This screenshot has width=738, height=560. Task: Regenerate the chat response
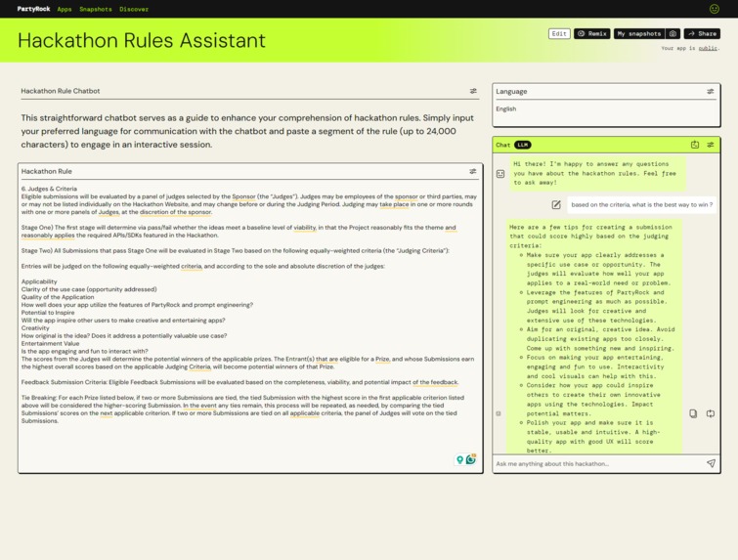tap(711, 413)
